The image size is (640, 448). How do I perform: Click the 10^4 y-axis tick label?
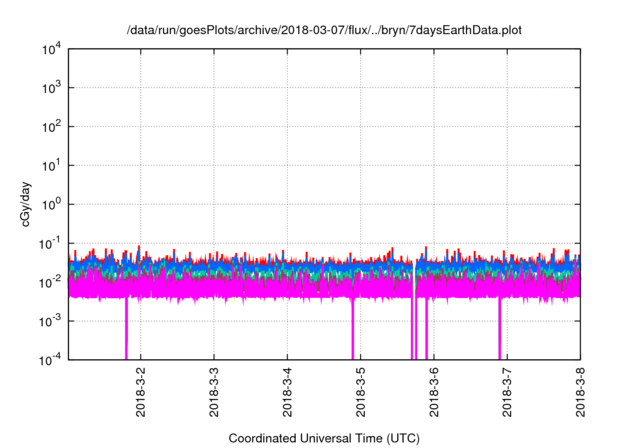tap(52, 49)
